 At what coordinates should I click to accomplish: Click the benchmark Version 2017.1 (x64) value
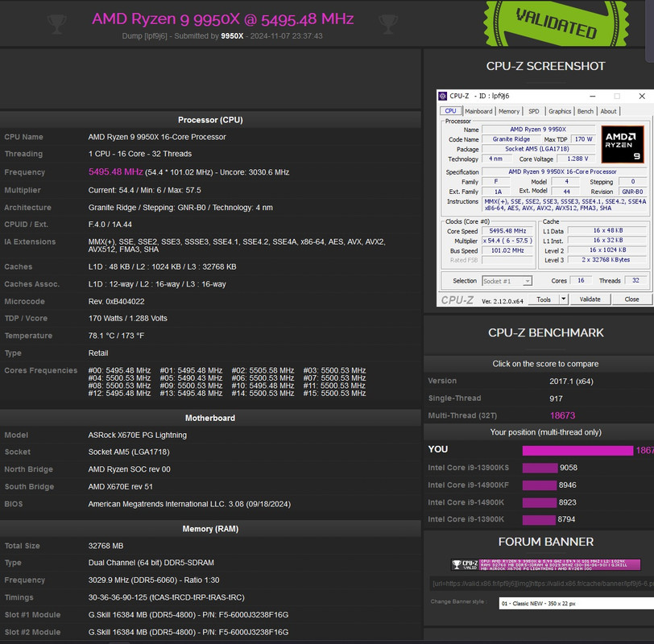[571, 382]
